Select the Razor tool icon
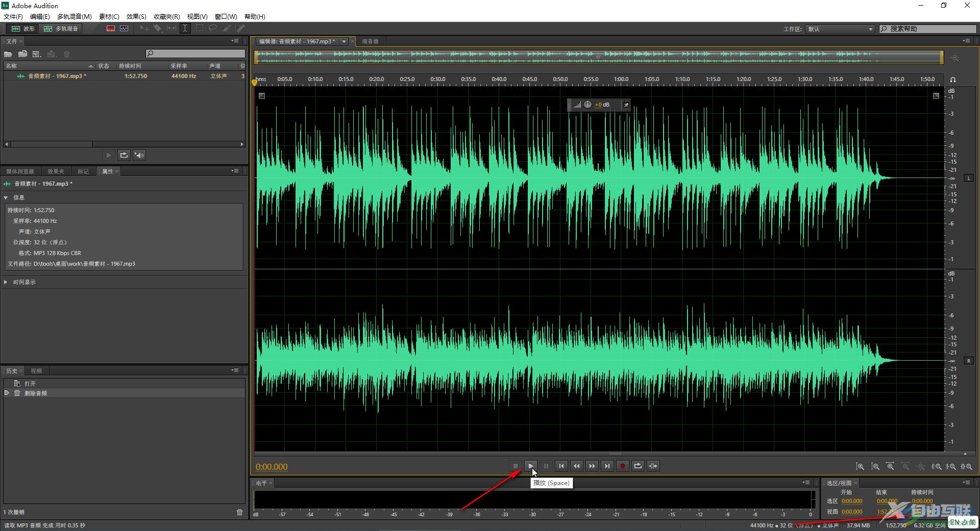The image size is (980, 531). [x=158, y=29]
